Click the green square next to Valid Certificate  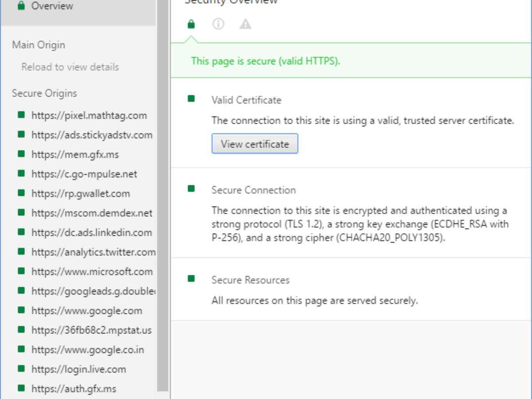(x=191, y=99)
